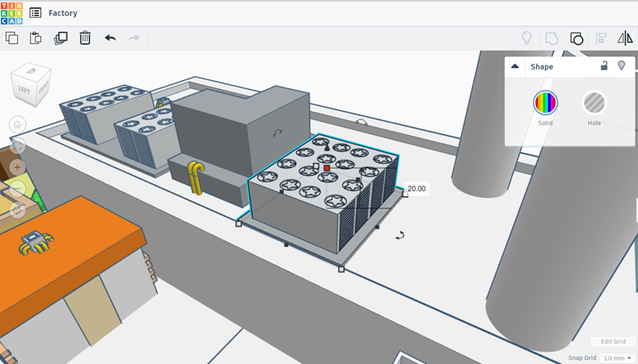
Task: Toggle the Shape panel lock icon
Action: tap(604, 65)
